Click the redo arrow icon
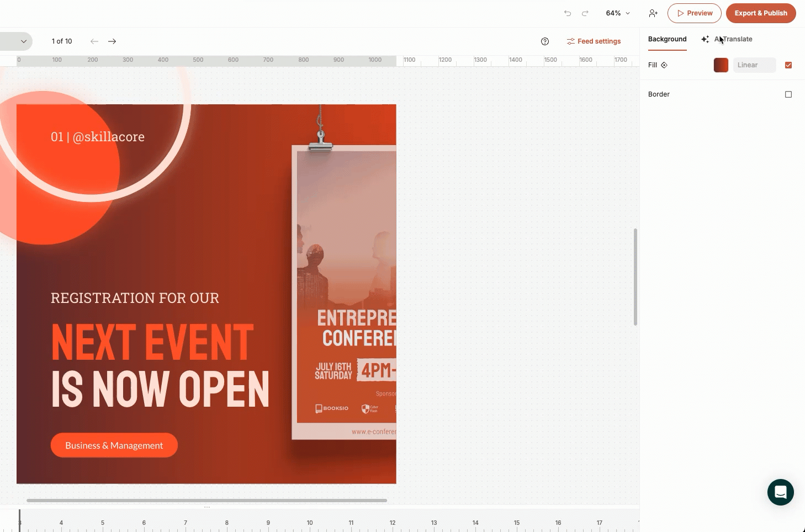 click(x=585, y=13)
